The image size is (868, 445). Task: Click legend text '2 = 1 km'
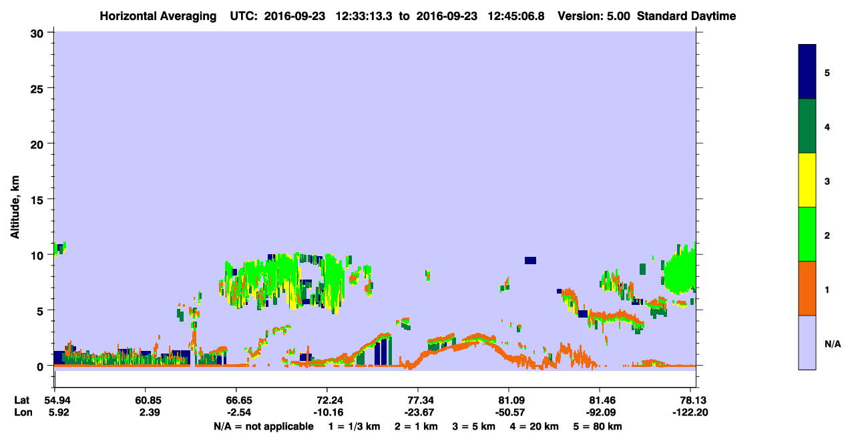pyautogui.click(x=416, y=426)
